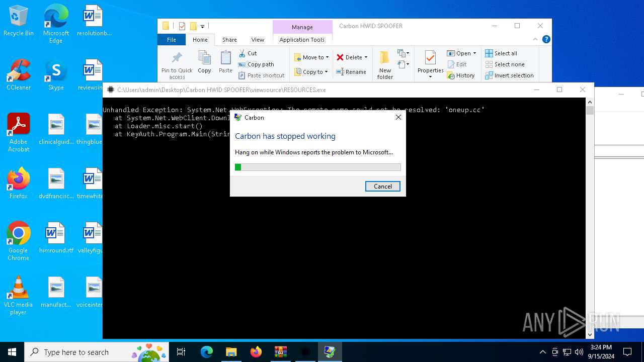
Task: Expand Properties dropdown arrow
Action: pyautogui.click(x=430, y=77)
